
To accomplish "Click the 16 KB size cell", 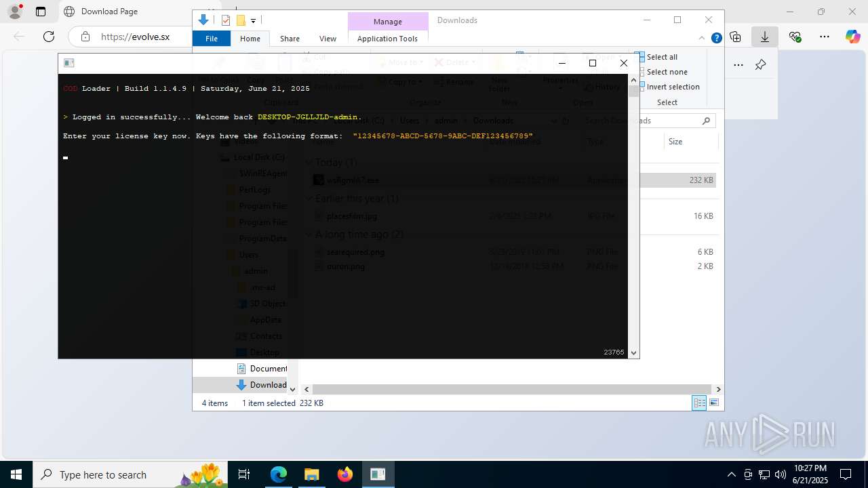I will [x=703, y=216].
